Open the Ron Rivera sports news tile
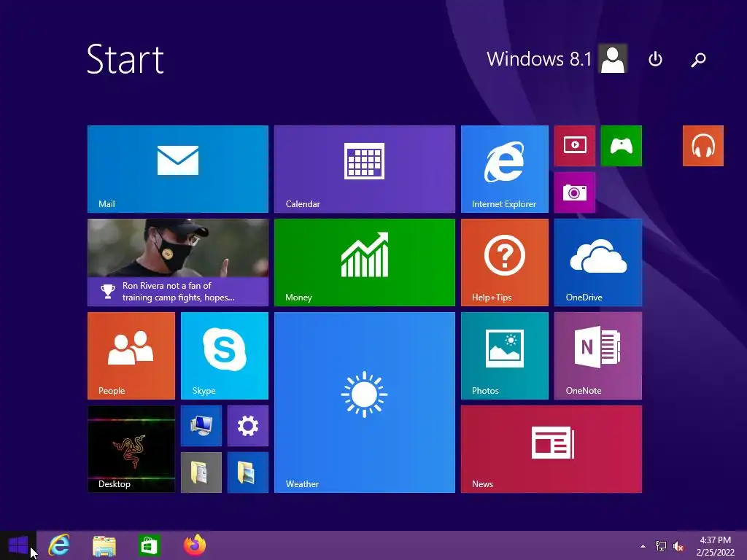The image size is (747, 560). pos(178,262)
